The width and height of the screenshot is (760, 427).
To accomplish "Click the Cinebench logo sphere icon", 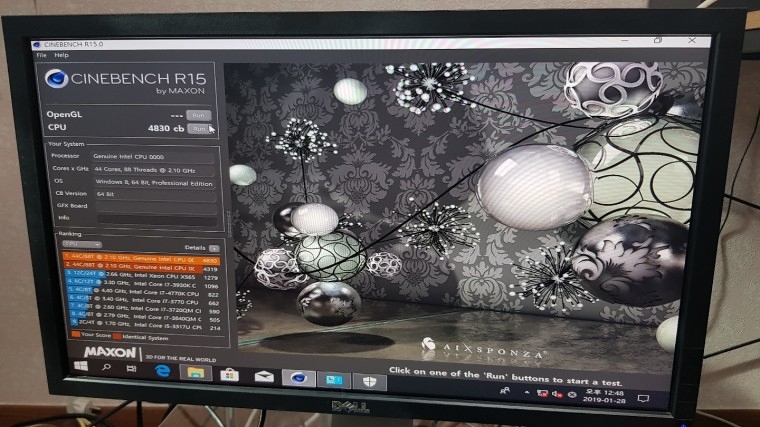I will pyautogui.click(x=56, y=79).
